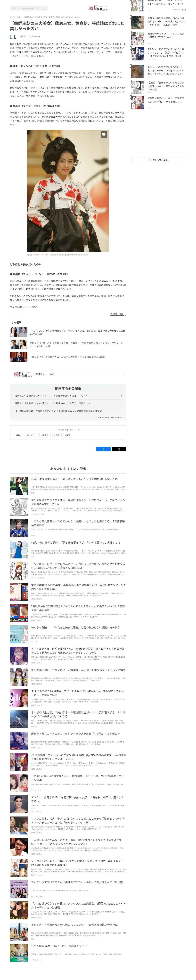The image size is (196, 980).
Task: Open the main hanbok actress photo
Action: click(x=68, y=191)
